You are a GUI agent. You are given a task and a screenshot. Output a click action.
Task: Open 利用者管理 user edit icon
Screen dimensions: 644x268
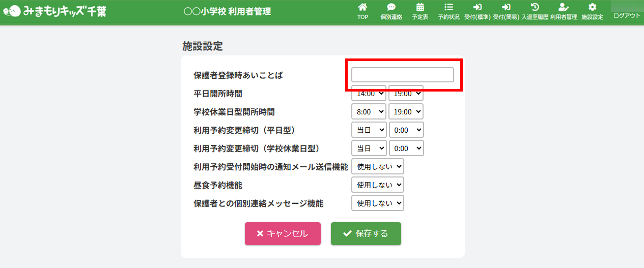coord(563,8)
